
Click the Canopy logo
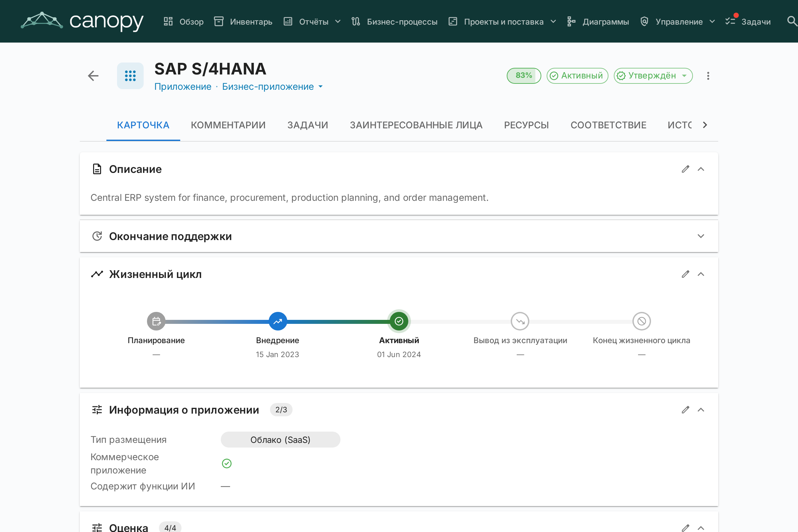(82, 21)
